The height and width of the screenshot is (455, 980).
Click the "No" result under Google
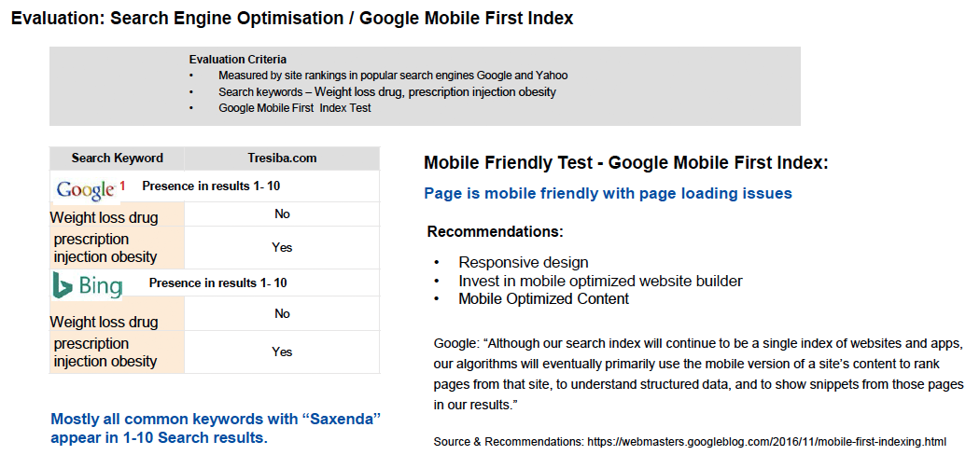[282, 214]
